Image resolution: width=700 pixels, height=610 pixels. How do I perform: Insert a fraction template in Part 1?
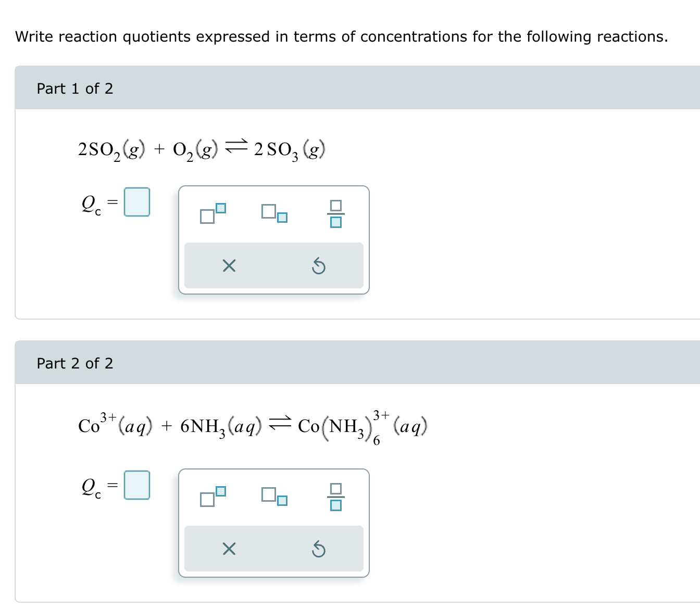pos(336,214)
